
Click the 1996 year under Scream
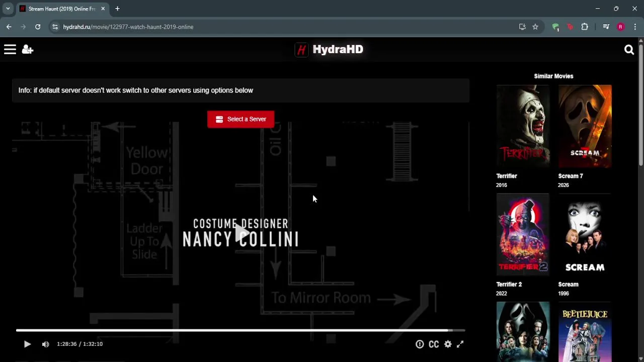[x=563, y=294]
